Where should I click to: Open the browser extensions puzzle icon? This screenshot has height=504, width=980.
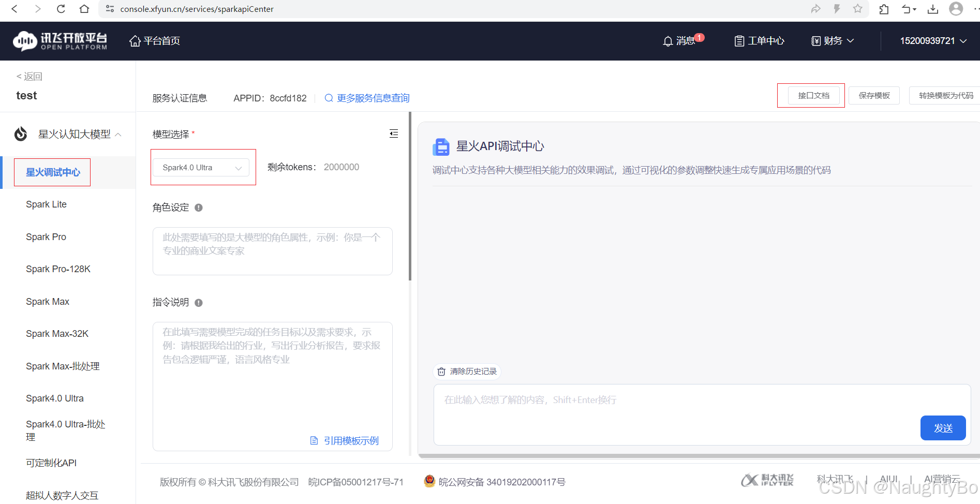pyautogui.click(x=884, y=9)
